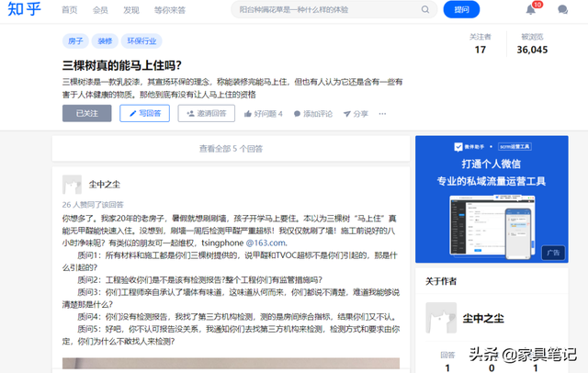Open sidebar author avatar under 关于作者
Viewport: 588px width, 373px height.
tap(441, 318)
